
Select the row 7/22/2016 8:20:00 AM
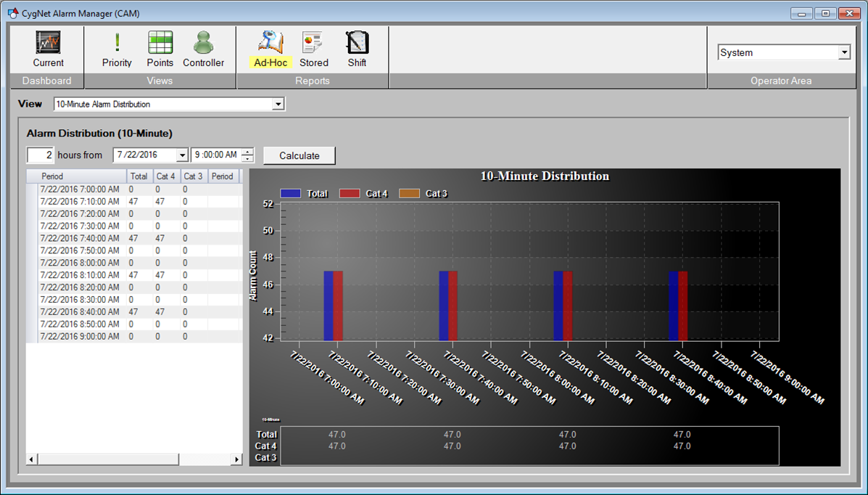135,287
